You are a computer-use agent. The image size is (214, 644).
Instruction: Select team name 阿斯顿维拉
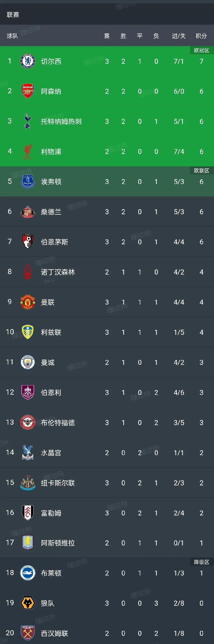[58, 543]
